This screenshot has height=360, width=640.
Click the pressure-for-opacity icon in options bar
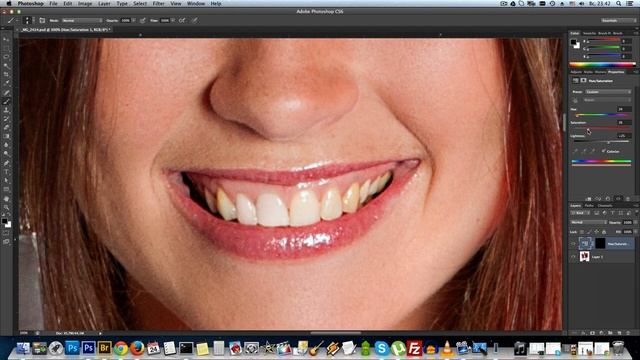(x=142, y=20)
